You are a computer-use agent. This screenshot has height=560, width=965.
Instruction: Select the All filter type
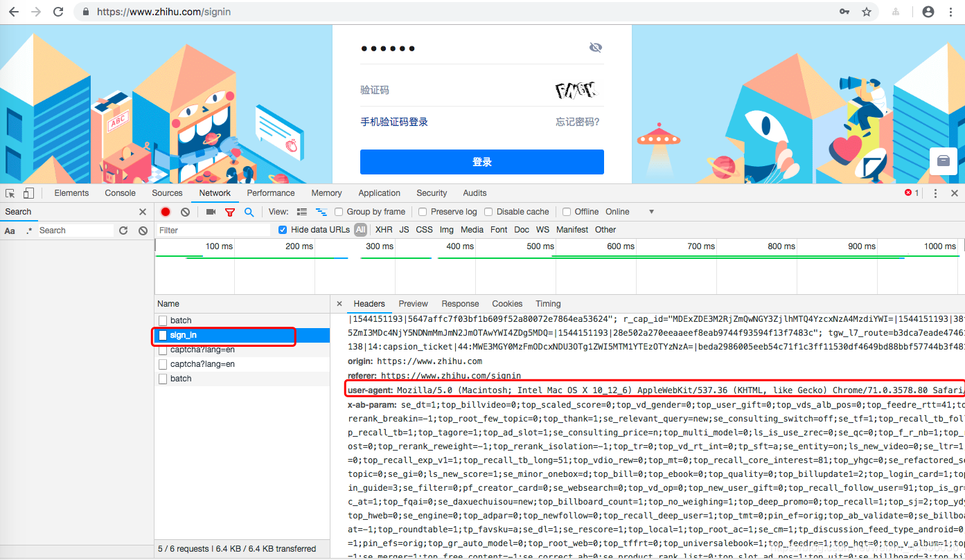click(360, 230)
